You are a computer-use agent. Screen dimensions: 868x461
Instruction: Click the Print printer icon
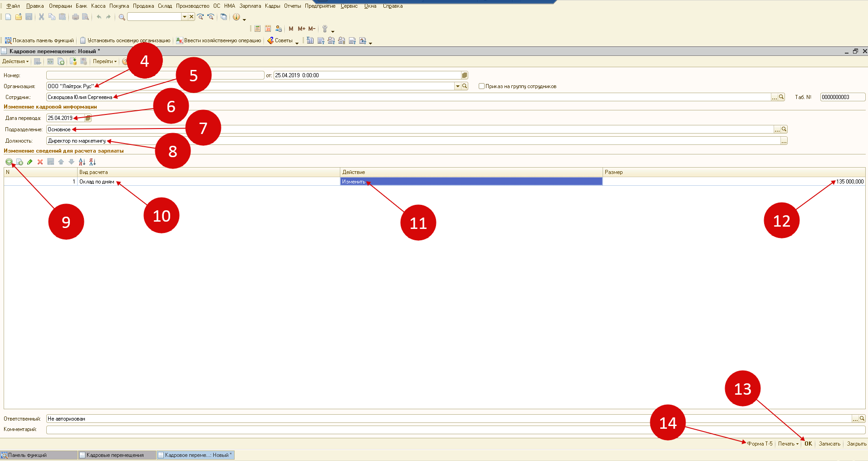[75, 17]
